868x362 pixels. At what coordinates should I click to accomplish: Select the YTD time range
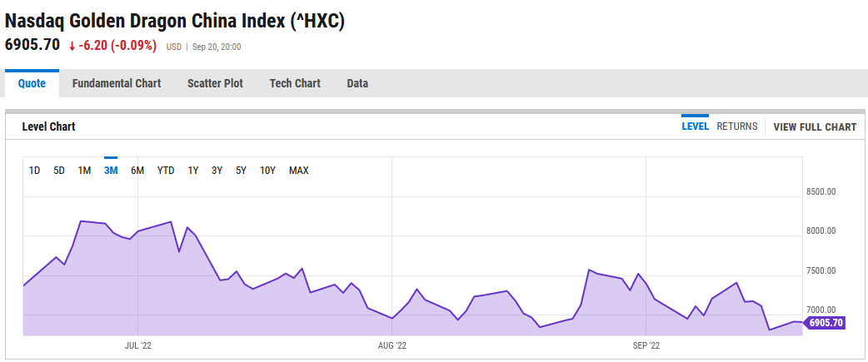(x=166, y=171)
